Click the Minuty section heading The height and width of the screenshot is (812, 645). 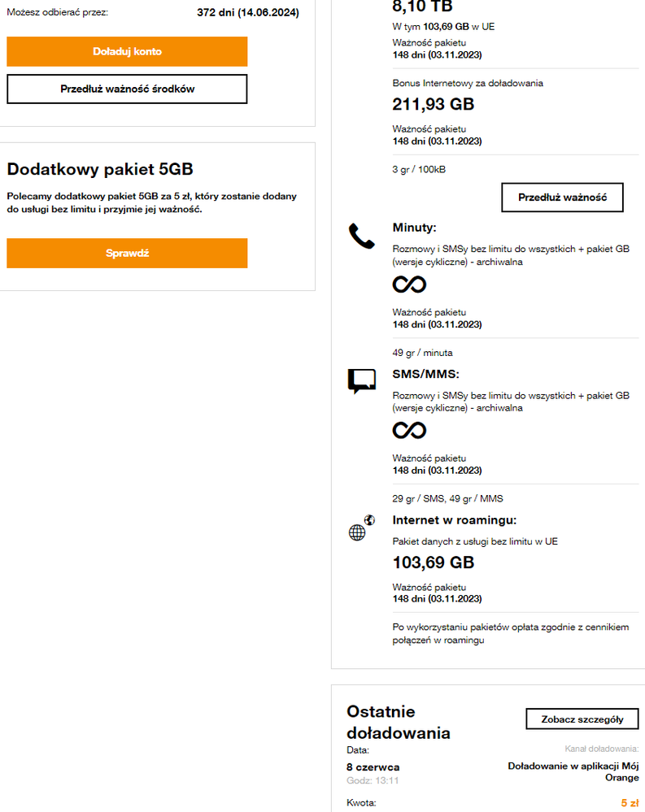point(415,228)
